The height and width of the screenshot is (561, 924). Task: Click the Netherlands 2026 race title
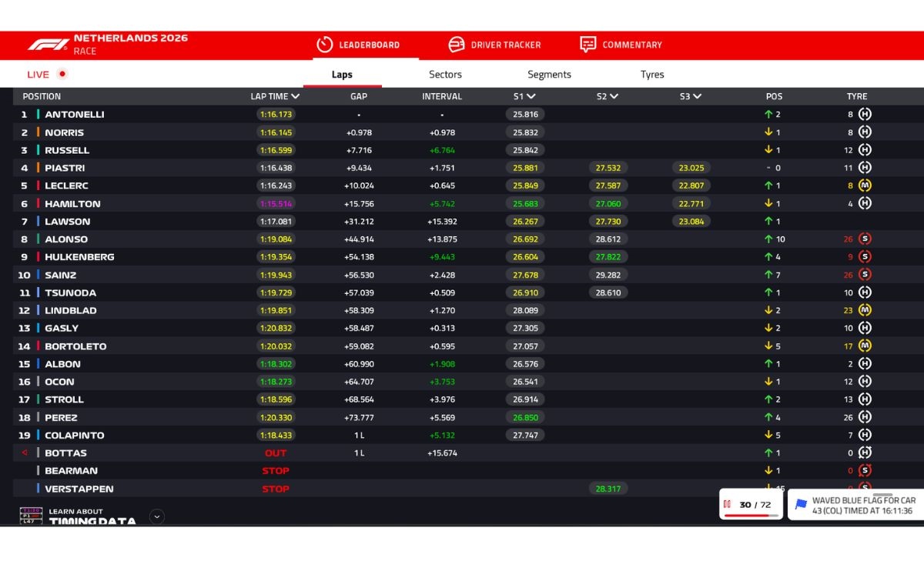click(130, 38)
